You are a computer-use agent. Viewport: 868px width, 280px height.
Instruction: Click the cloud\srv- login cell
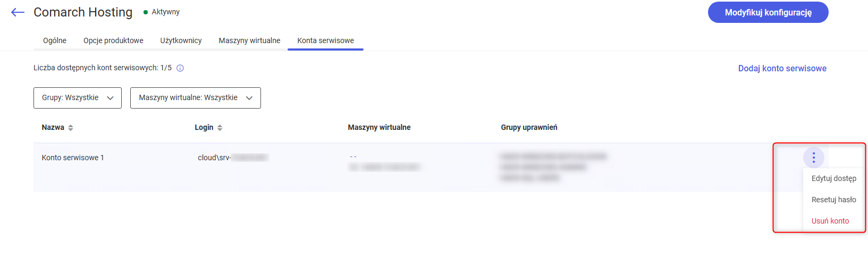(233, 158)
